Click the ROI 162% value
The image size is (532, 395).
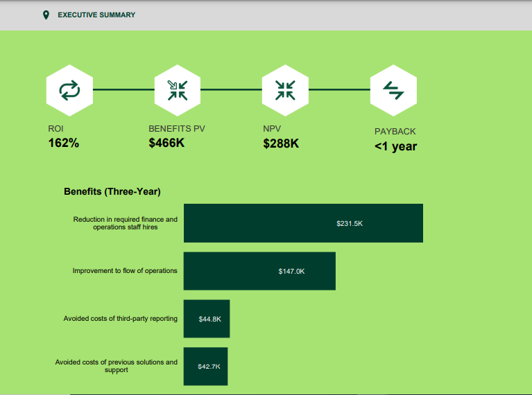point(64,143)
